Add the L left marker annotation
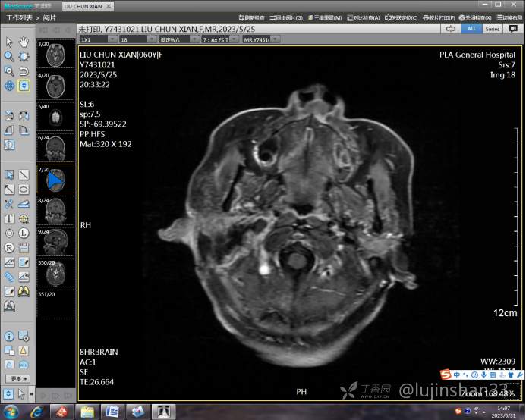This screenshot has height=420, width=526. point(24,234)
